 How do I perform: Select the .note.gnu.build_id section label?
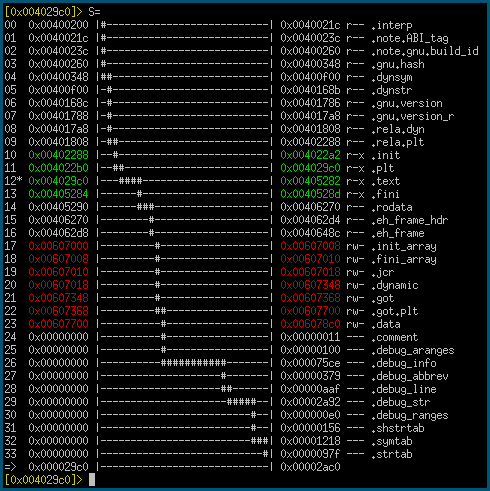pyautogui.click(x=425, y=51)
